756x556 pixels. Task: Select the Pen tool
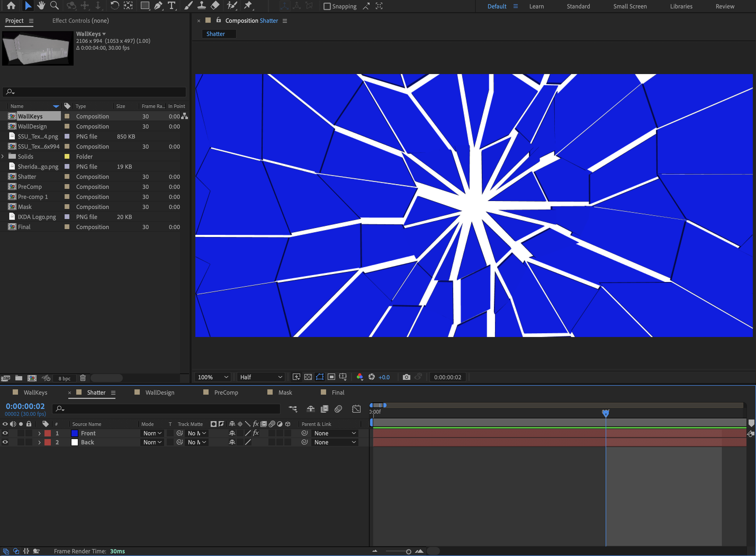(158, 6)
